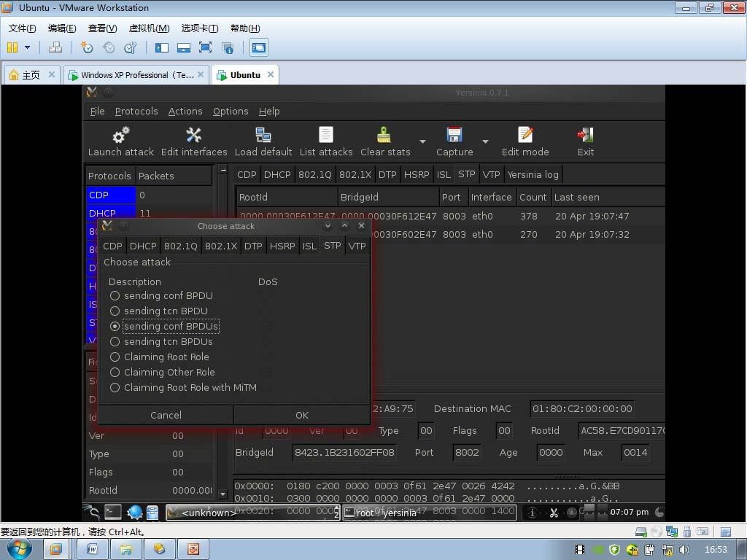Click the Max field showing 0014
Screen dimensions: 747x560
coord(635,452)
